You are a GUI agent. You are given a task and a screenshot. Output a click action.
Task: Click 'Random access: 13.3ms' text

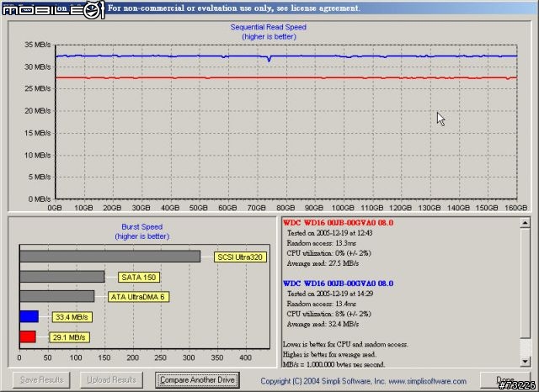click(322, 243)
